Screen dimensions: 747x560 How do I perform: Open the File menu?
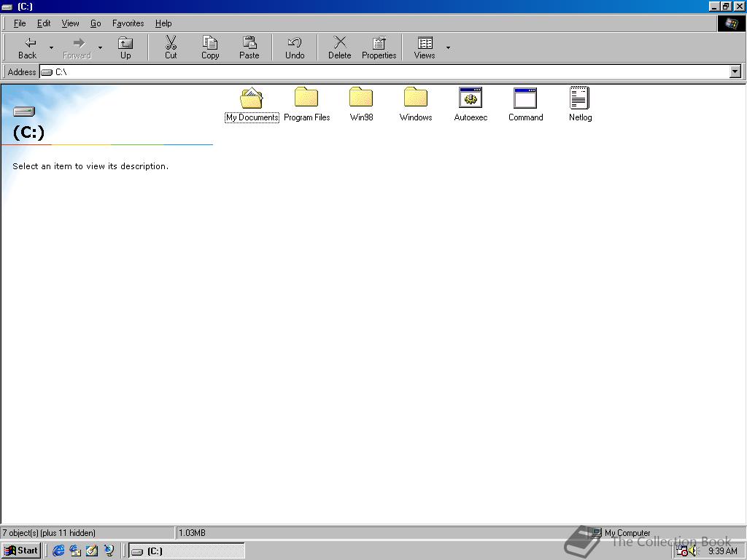20,23
